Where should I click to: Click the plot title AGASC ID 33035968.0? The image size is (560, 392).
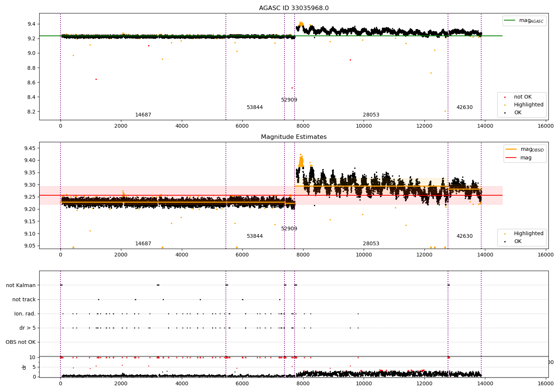tap(294, 8)
